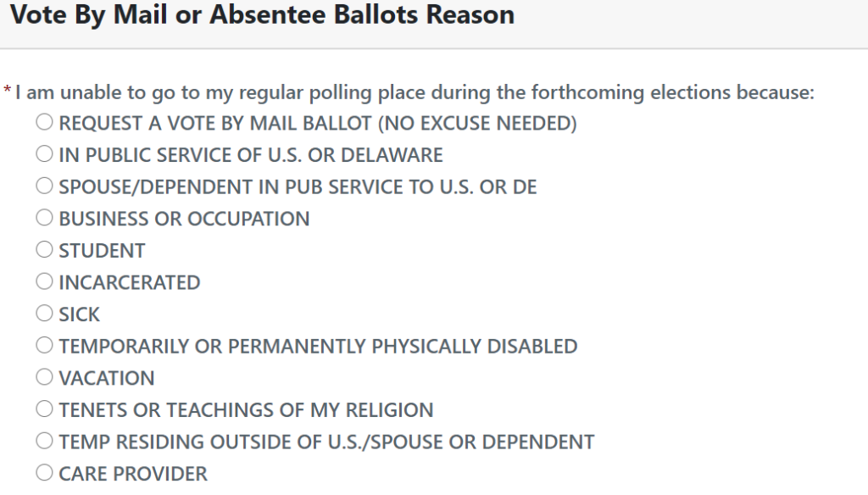This screenshot has width=868, height=495.
Task: Choose the temporarily or permanently physically disabled radio button
Action: (45, 345)
